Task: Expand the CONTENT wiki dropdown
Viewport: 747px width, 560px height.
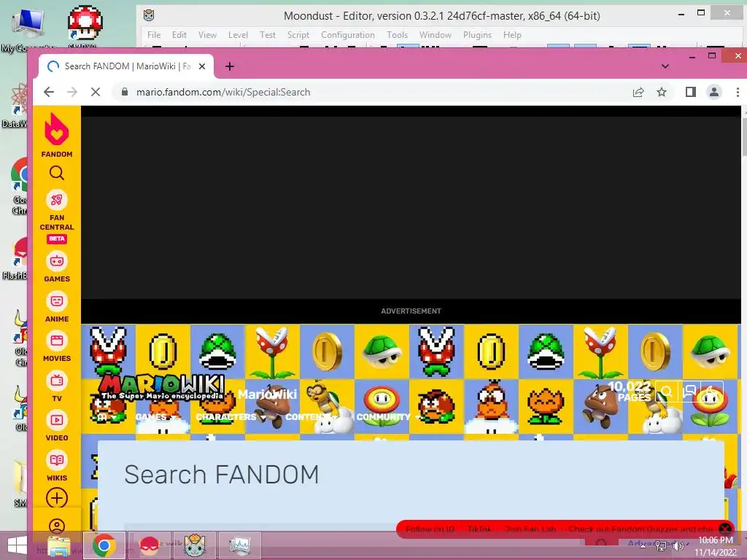Action: (311, 417)
